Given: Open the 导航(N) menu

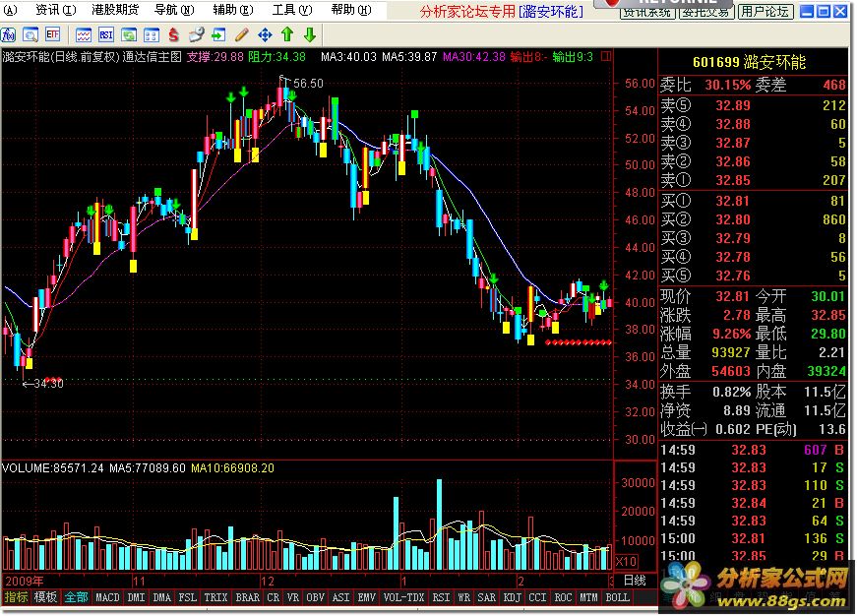Looking at the screenshot, I should [x=174, y=10].
